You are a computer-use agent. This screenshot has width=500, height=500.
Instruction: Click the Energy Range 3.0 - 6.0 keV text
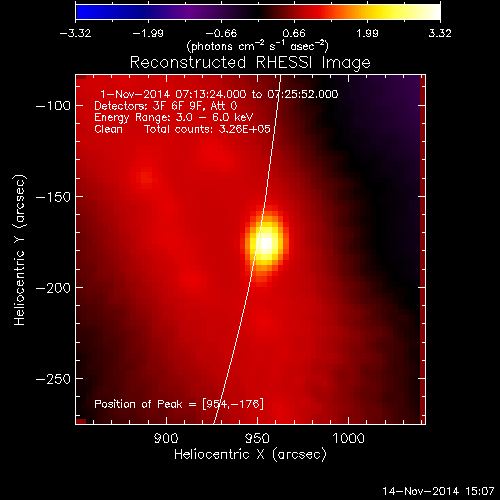[x=174, y=117]
